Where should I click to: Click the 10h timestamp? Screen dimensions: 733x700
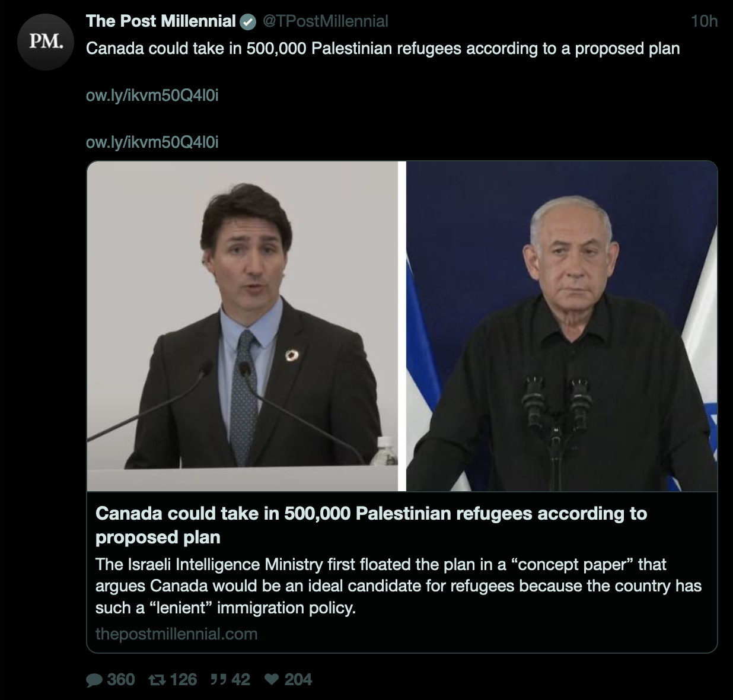pos(704,21)
